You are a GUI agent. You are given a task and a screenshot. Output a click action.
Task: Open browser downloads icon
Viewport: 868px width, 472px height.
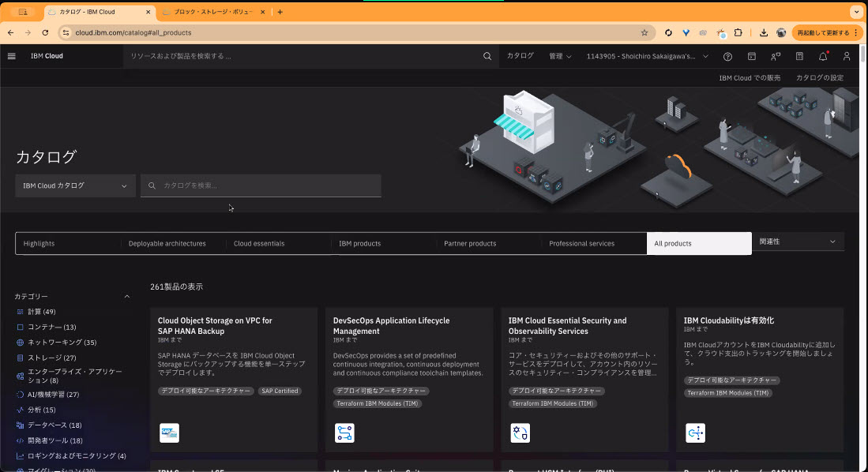[764, 32]
